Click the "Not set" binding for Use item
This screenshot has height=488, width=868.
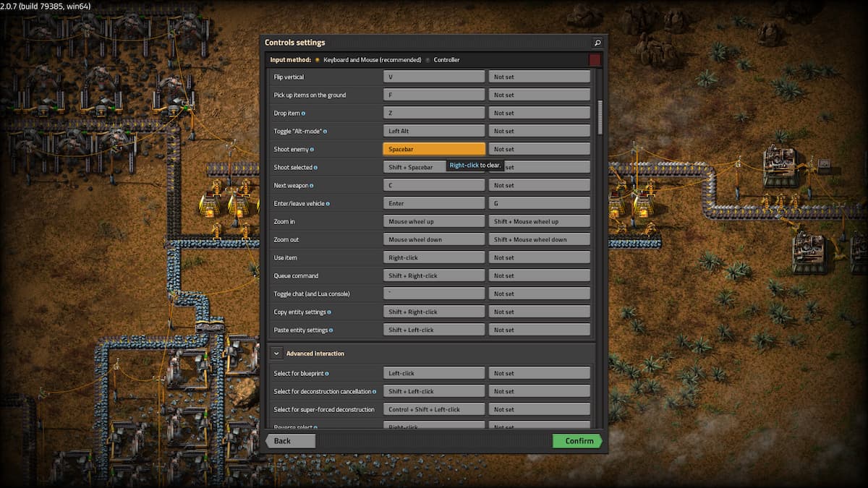click(x=539, y=257)
